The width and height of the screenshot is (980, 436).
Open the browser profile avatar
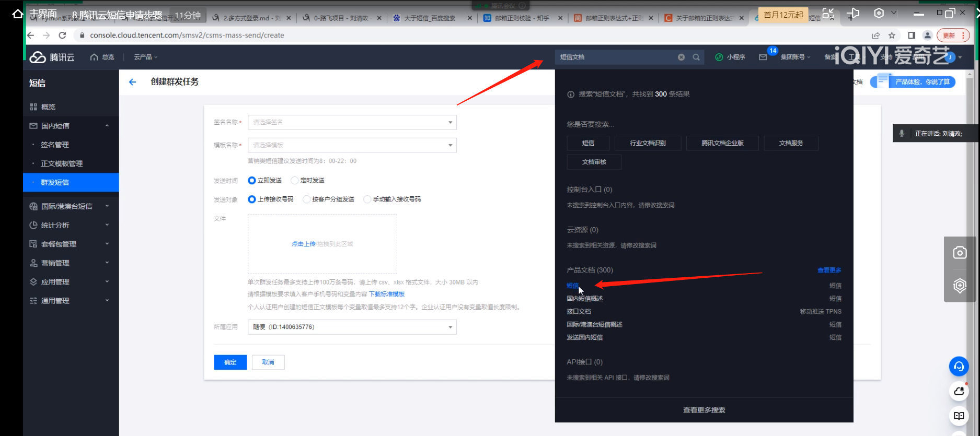point(928,35)
